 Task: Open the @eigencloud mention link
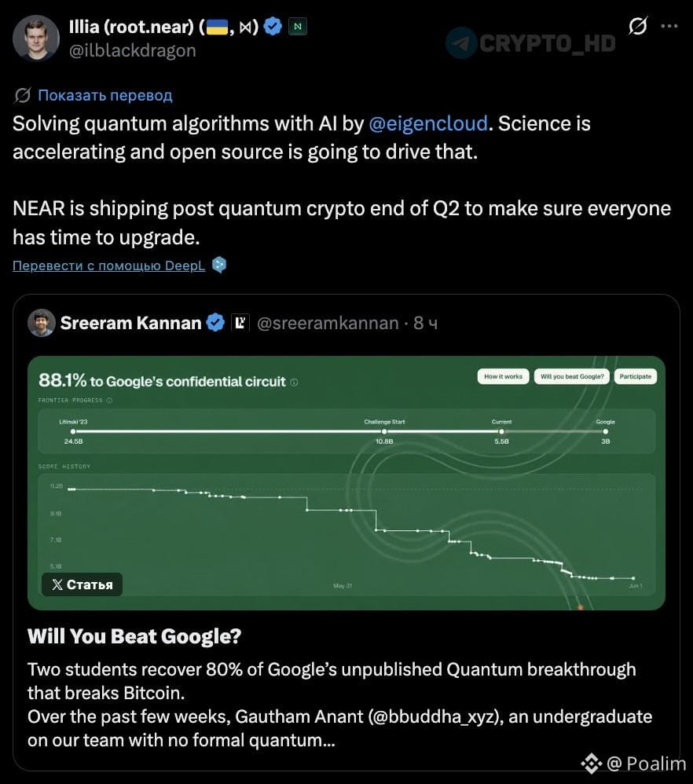pos(428,123)
